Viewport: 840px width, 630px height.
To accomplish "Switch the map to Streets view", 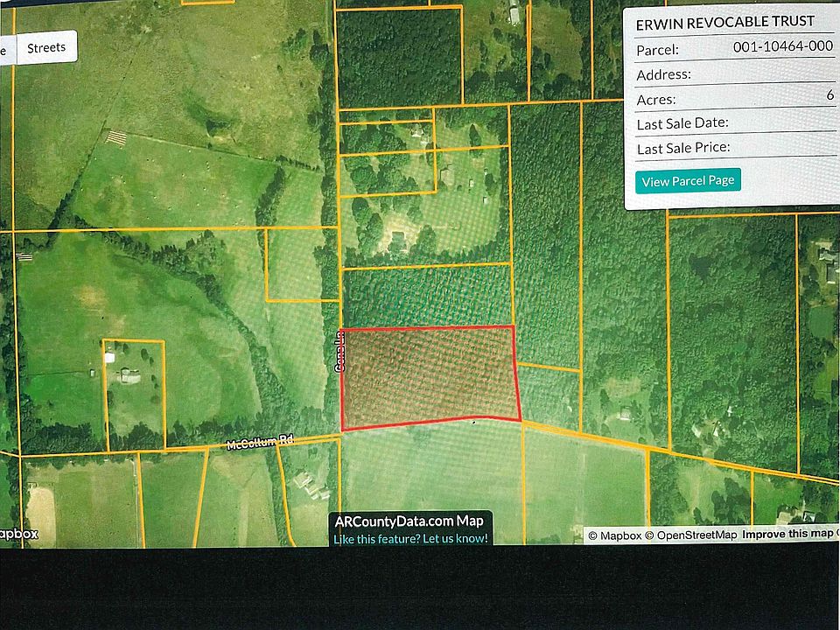I will (46, 48).
